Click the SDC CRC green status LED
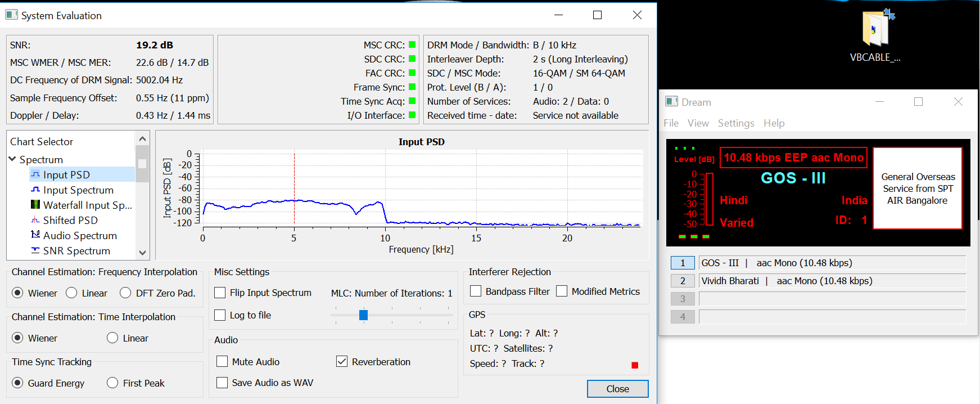 tap(412, 59)
